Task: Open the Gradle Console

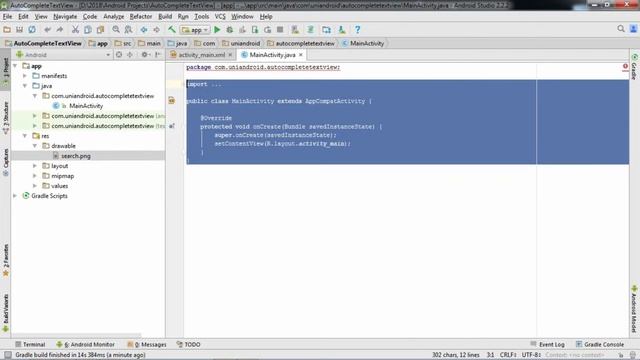Action: [600, 344]
